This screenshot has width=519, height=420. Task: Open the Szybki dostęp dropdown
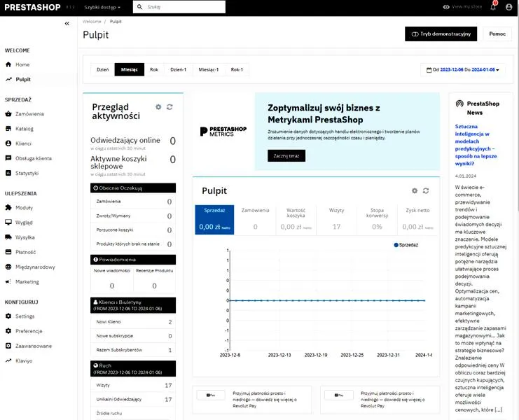pyautogui.click(x=102, y=7)
